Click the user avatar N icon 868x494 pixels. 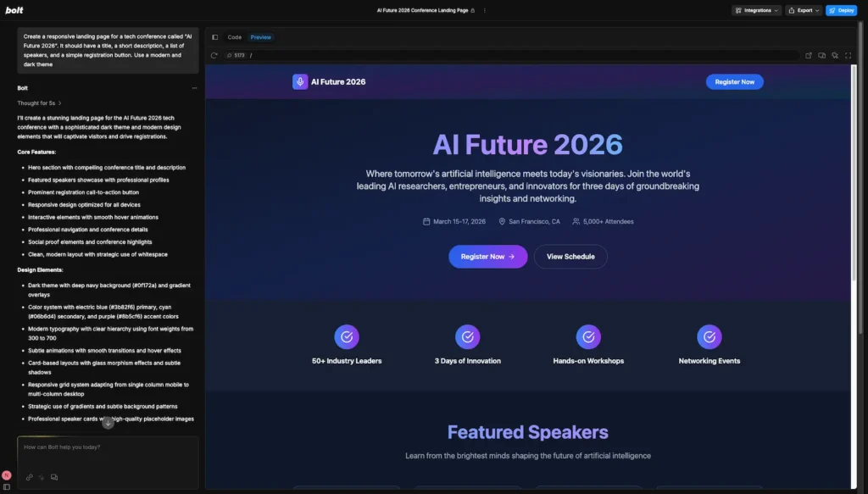pos(7,475)
